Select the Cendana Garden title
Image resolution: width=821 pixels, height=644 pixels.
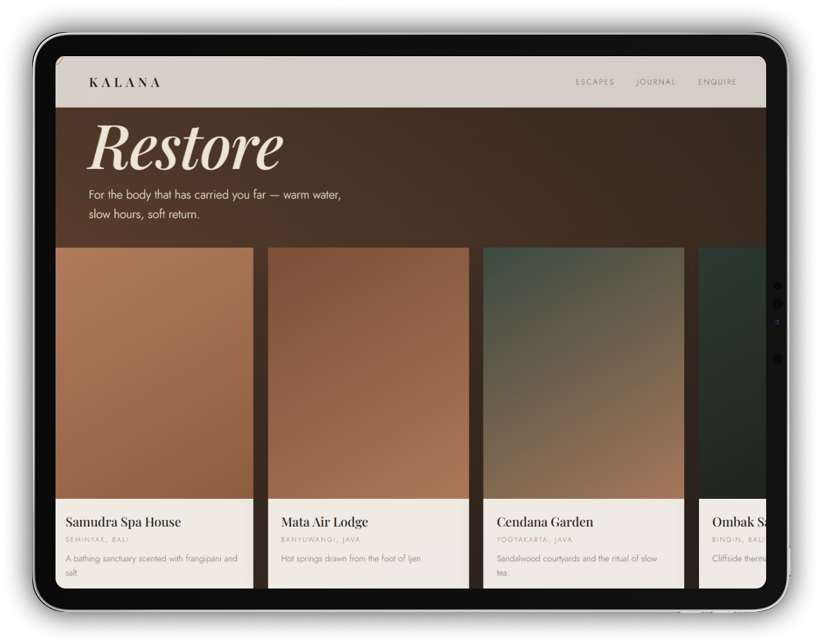coord(545,522)
